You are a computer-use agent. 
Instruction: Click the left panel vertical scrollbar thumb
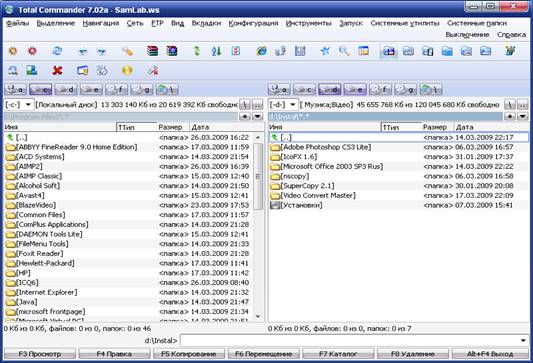(258, 176)
